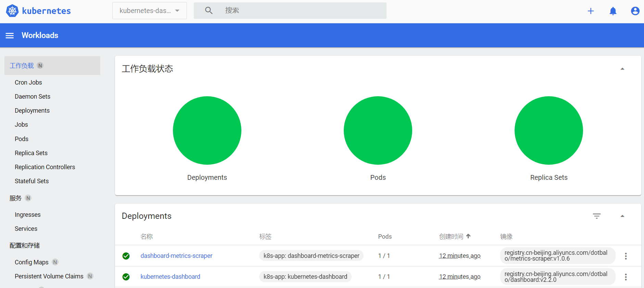
Task: Open Ingresses page
Action: 28,215
